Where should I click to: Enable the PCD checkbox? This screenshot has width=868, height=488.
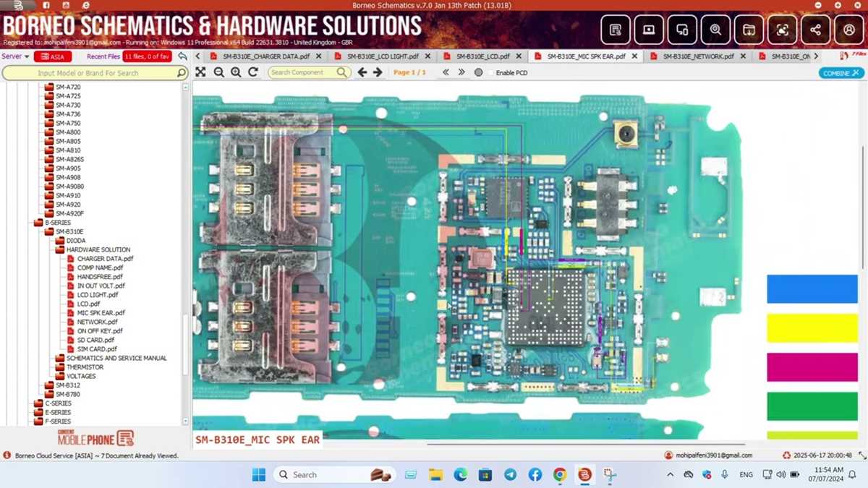[491, 73]
